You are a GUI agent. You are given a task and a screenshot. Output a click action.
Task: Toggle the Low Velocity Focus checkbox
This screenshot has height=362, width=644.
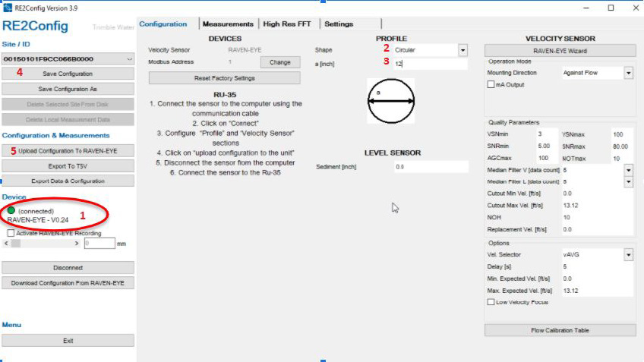[491, 302]
